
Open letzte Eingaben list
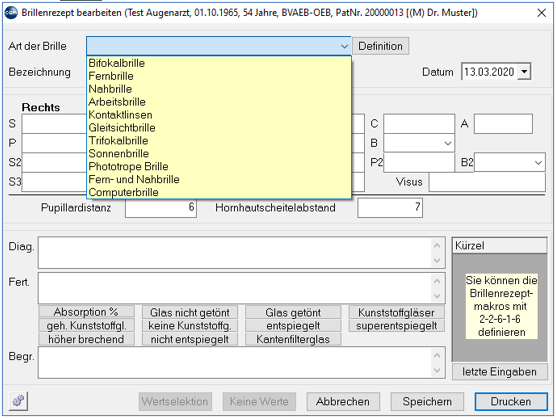click(499, 372)
